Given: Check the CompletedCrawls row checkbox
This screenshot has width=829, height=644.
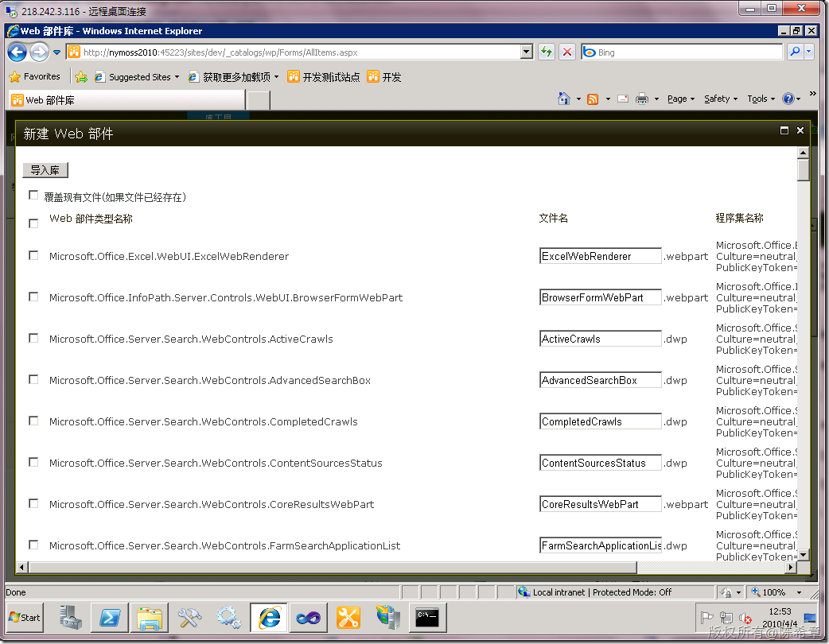Looking at the screenshot, I should click(x=33, y=421).
